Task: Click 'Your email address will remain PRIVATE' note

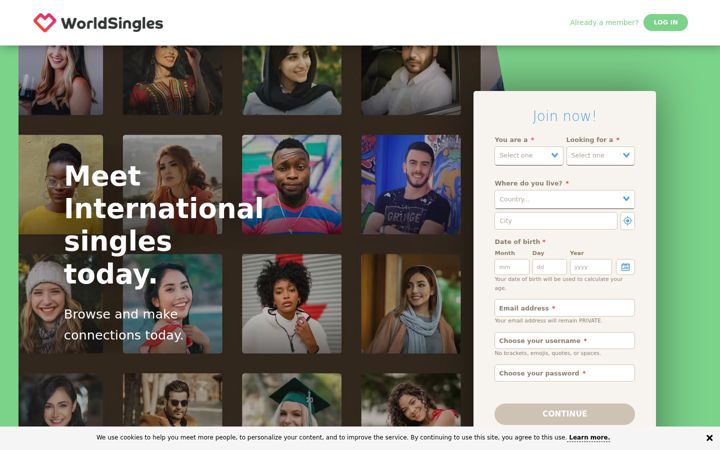Action: point(548,321)
